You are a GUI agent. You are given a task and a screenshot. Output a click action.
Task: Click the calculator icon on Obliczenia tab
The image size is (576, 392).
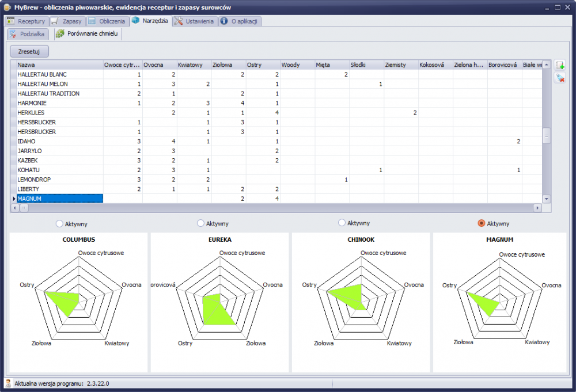[x=92, y=21]
